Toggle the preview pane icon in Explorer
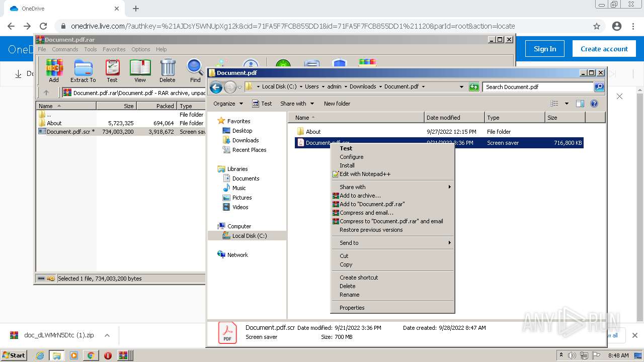Viewport: 644px width, 362px height. click(x=580, y=104)
